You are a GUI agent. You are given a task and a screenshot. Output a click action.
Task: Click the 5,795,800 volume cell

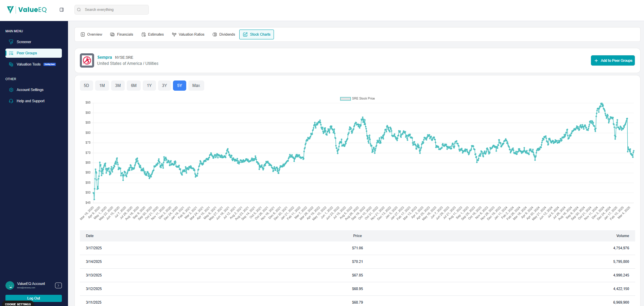coord(621,262)
